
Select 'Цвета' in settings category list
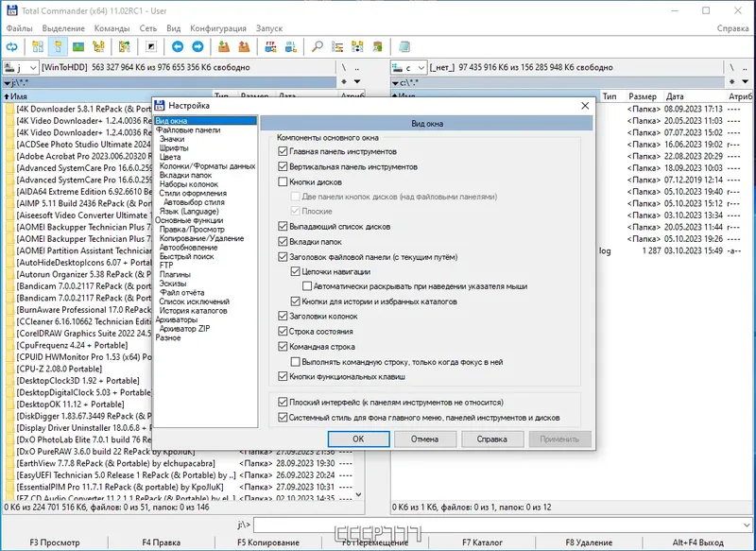click(169, 157)
